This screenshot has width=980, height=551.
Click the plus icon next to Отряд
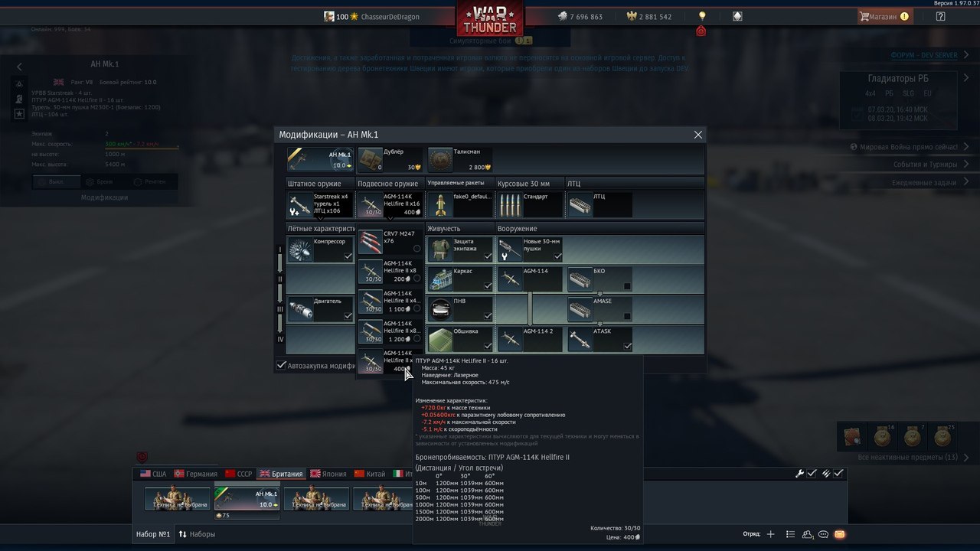[x=771, y=534]
